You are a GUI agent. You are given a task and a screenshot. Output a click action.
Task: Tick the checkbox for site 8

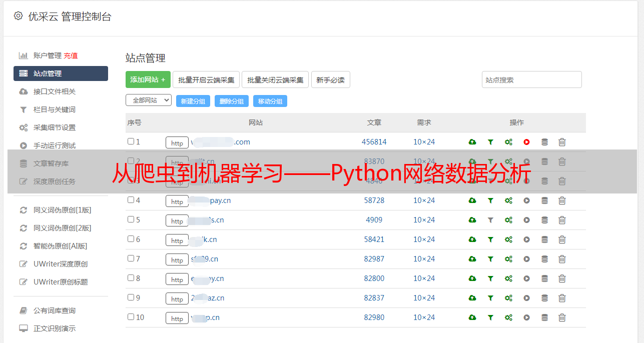pyautogui.click(x=131, y=278)
